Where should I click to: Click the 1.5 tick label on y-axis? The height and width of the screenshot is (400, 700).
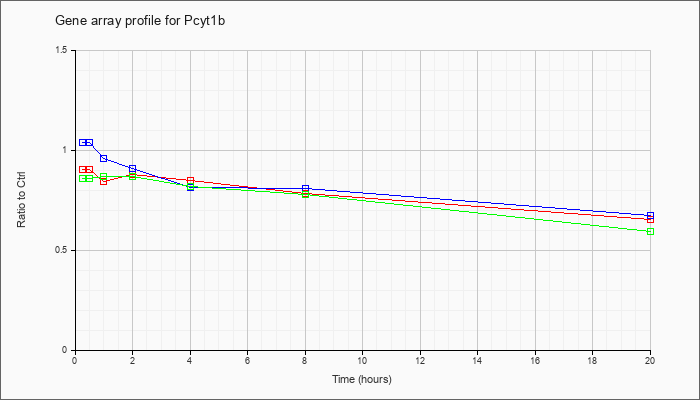tap(63, 50)
